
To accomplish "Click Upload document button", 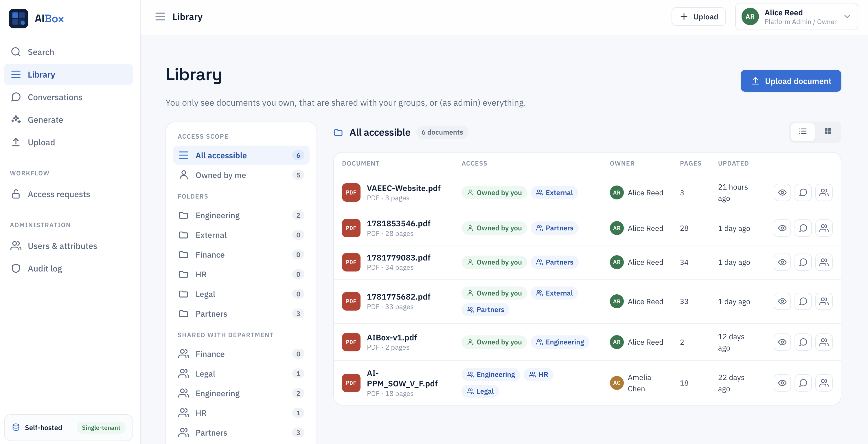I will point(790,81).
